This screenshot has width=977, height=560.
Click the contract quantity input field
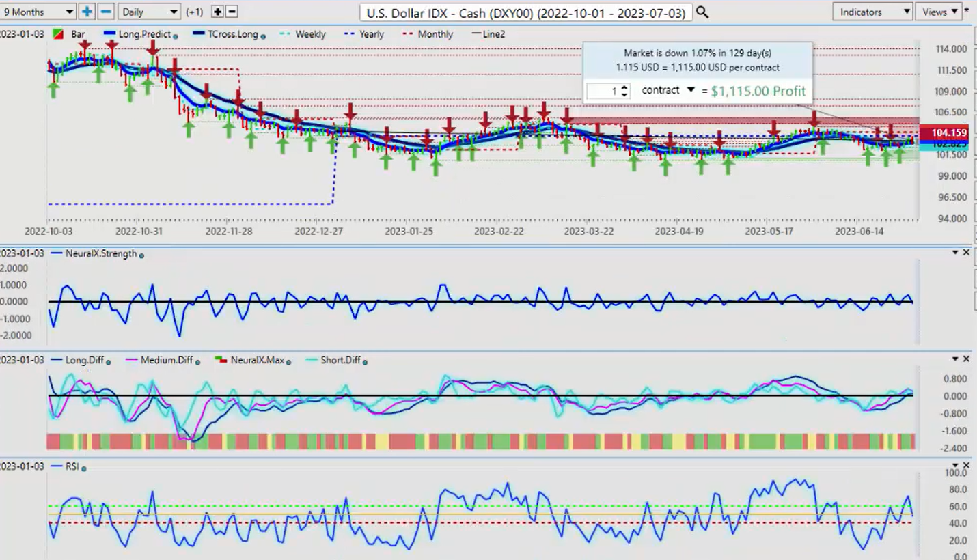[604, 91]
